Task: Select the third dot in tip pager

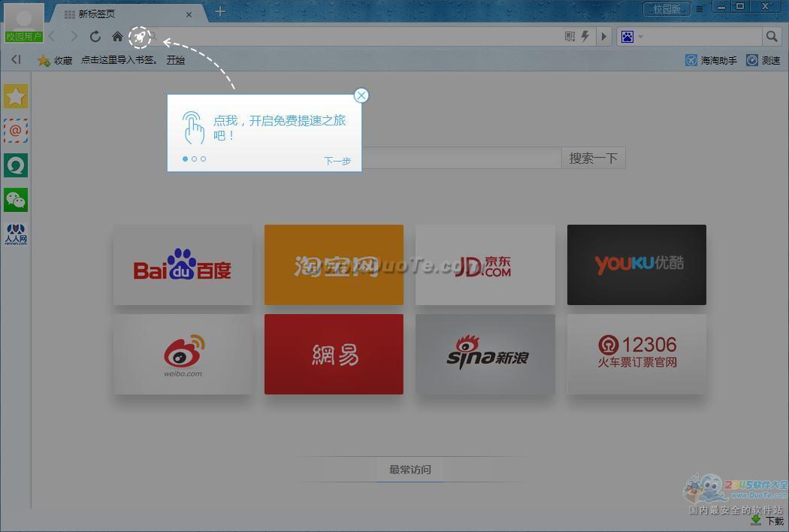Action: tap(204, 159)
